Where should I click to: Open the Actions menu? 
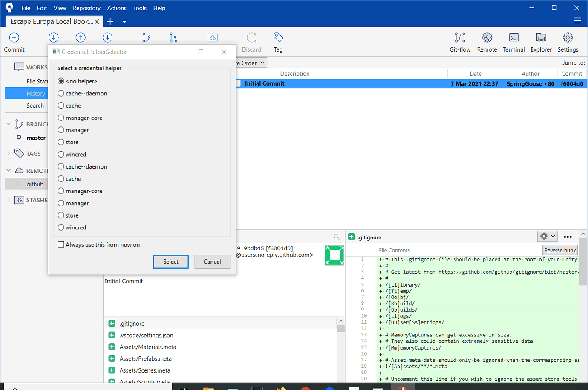point(117,8)
